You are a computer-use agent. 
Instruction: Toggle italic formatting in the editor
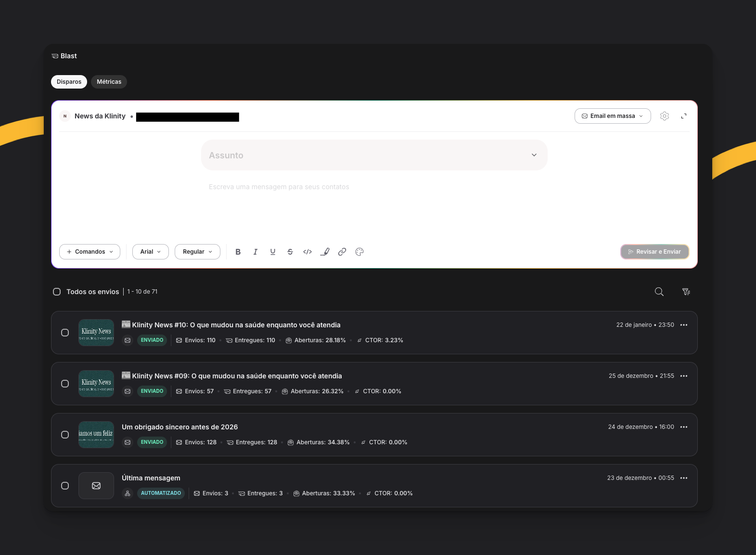point(256,252)
